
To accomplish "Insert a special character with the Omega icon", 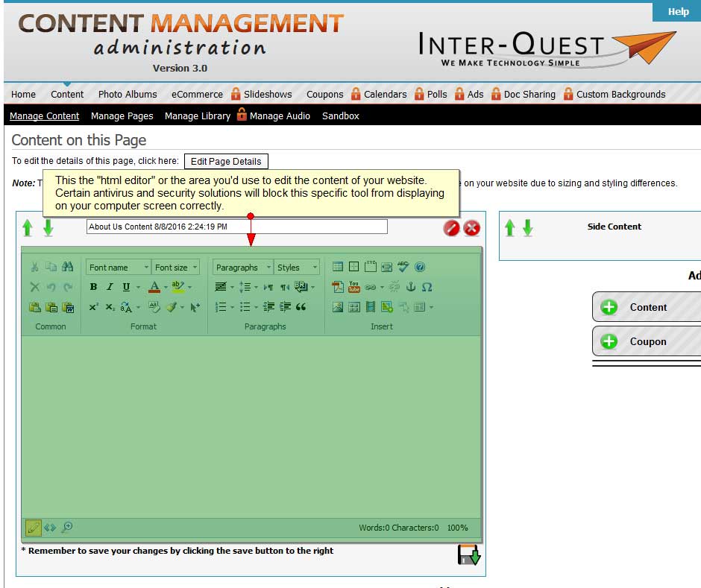I will click(x=427, y=287).
